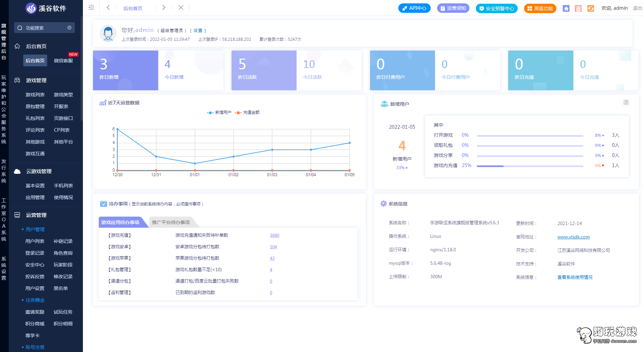Open the home icon in top bar

566,8
